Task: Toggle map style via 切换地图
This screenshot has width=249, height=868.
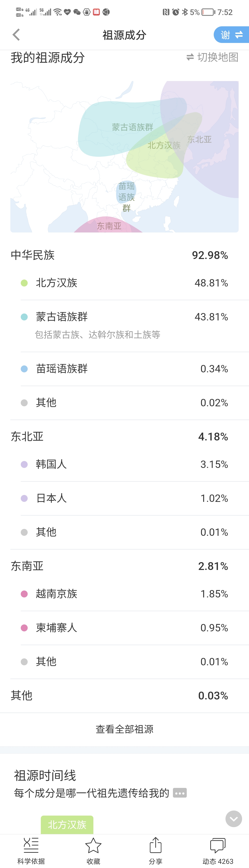Action: click(212, 57)
